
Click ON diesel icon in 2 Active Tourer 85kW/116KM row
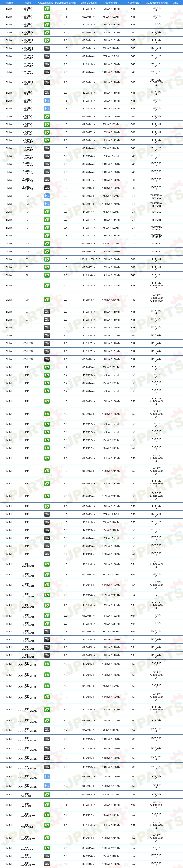tap(47, 48)
